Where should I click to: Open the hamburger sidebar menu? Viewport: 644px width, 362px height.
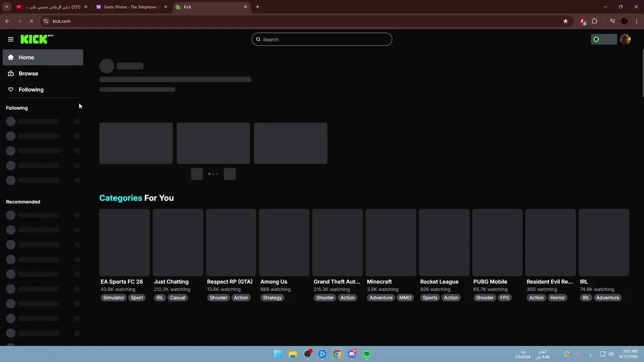(11, 39)
